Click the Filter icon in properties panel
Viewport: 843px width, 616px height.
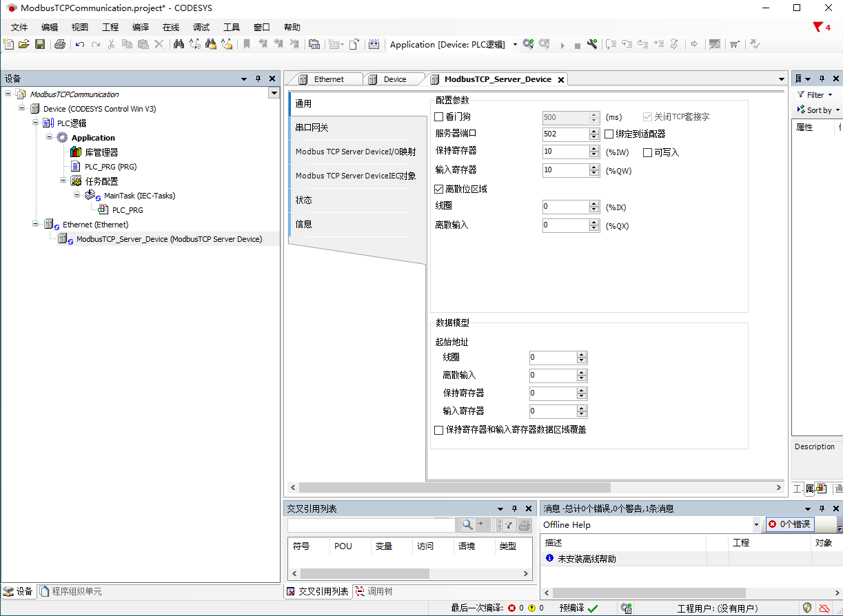(800, 94)
